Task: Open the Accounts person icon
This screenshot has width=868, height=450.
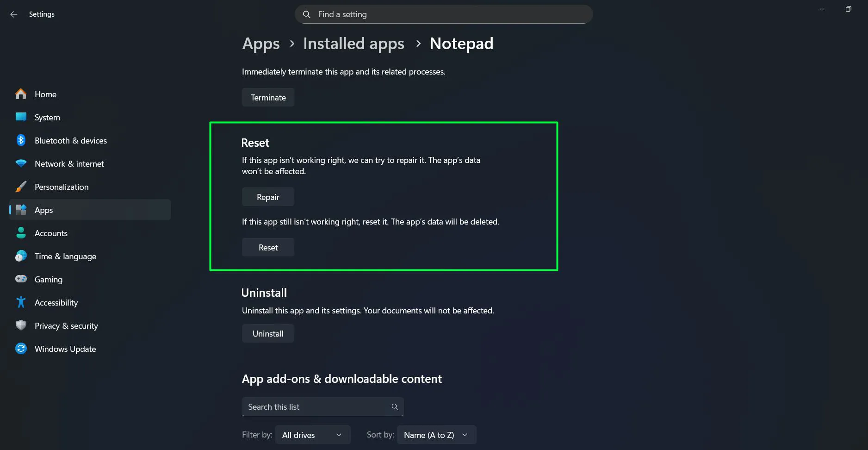Action: click(21, 233)
